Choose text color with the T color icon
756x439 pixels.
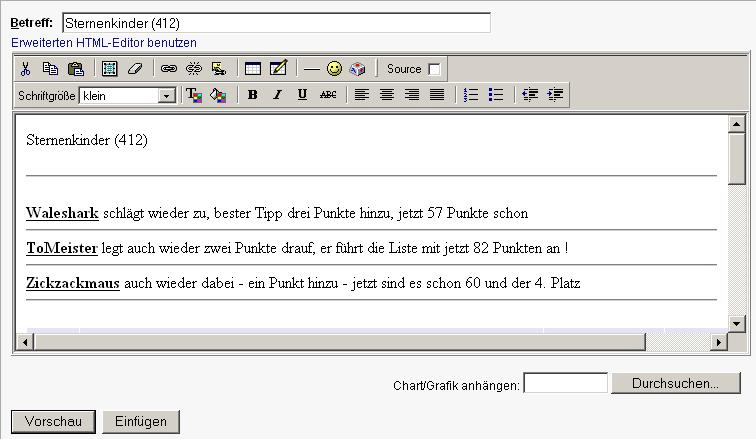click(194, 95)
